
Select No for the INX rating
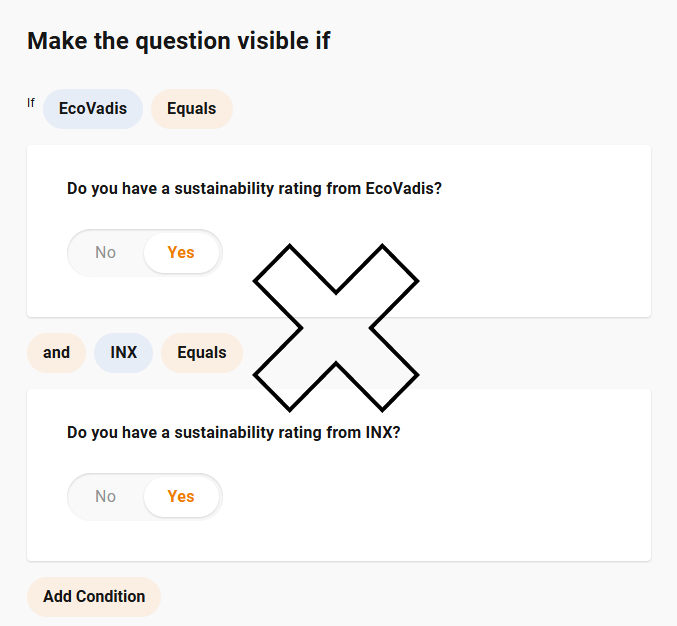pyautogui.click(x=106, y=496)
